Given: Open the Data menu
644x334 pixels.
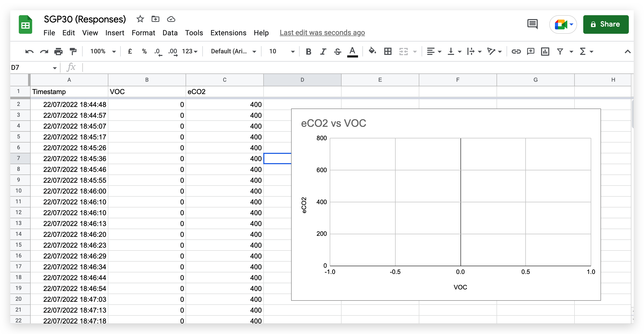Looking at the screenshot, I should coord(170,33).
